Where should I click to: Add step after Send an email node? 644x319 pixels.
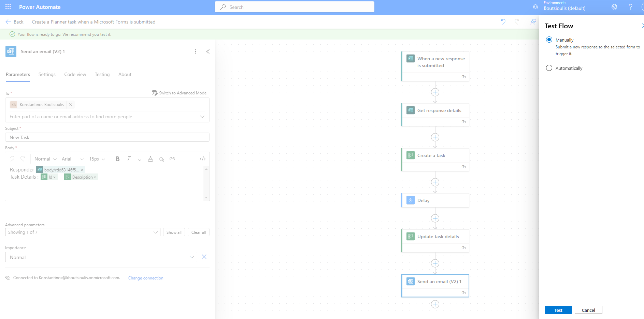(435, 304)
